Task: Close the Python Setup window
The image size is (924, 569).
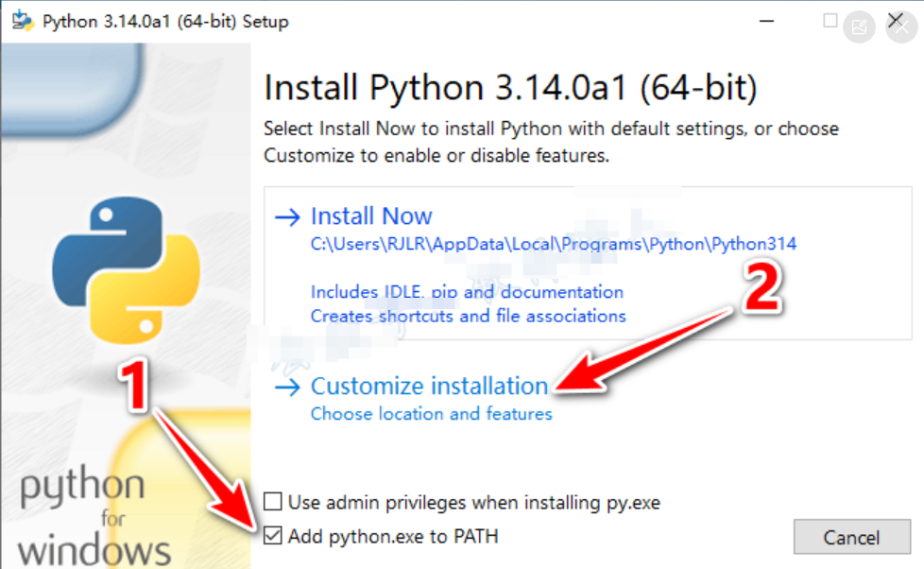Action: click(x=896, y=20)
